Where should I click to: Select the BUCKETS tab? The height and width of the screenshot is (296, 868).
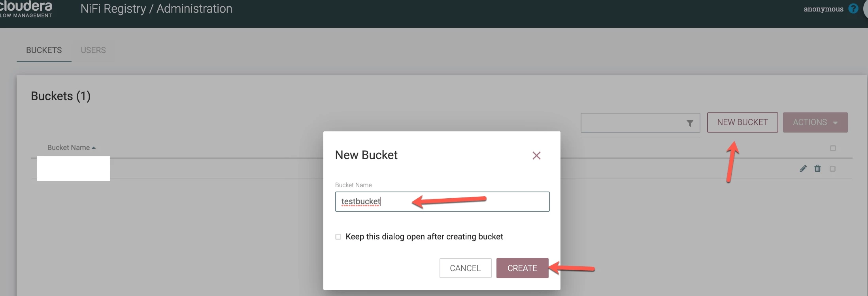pyautogui.click(x=44, y=50)
